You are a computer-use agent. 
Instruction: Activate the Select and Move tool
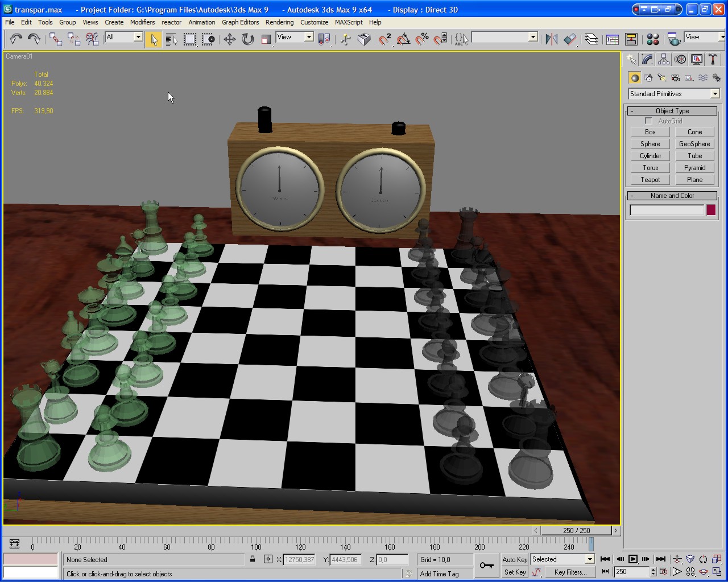pyautogui.click(x=229, y=39)
